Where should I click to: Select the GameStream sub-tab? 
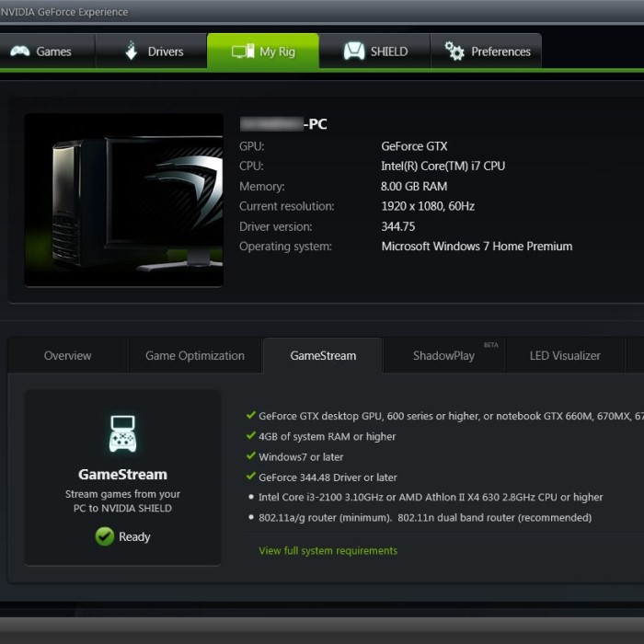[323, 356]
